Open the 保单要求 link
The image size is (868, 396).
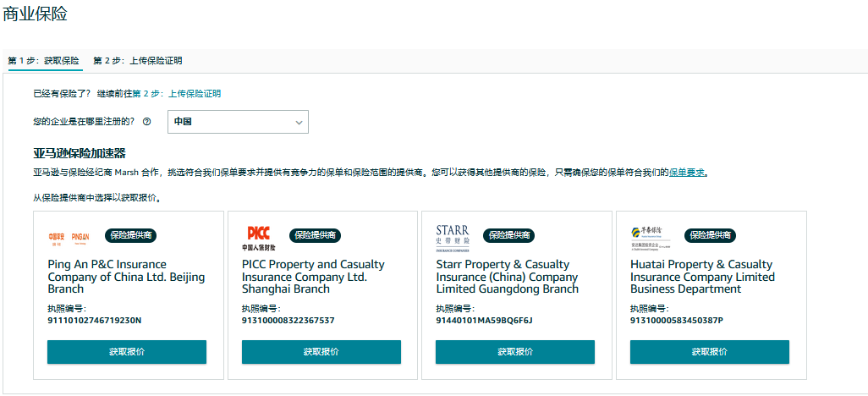pos(687,173)
